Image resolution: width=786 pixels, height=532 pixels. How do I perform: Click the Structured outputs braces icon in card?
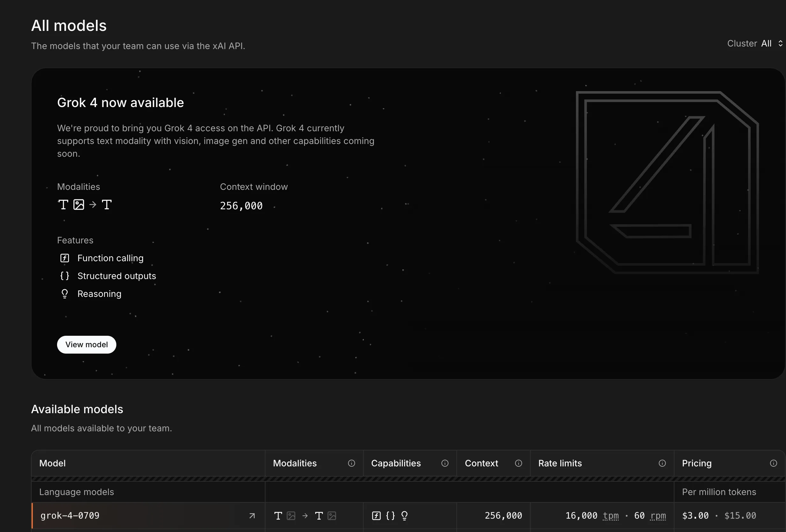tap(65, 276)
